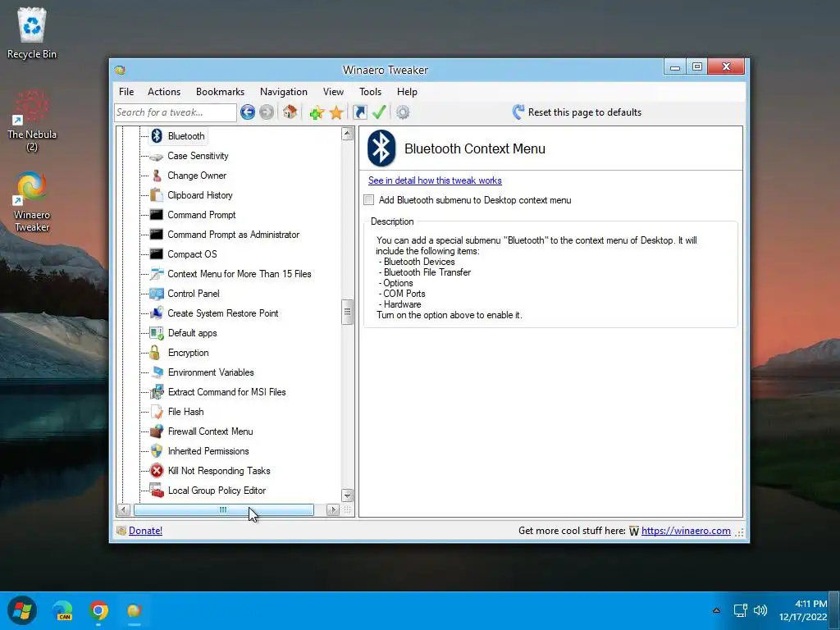This screenshot has height=630, width=840.
Task: Open the Actions menu
Action: click(x=164, y=92)
